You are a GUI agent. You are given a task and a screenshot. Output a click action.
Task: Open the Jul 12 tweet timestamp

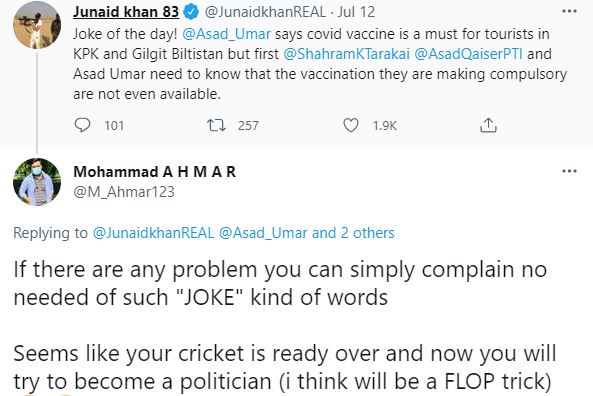tap(356, 12)
